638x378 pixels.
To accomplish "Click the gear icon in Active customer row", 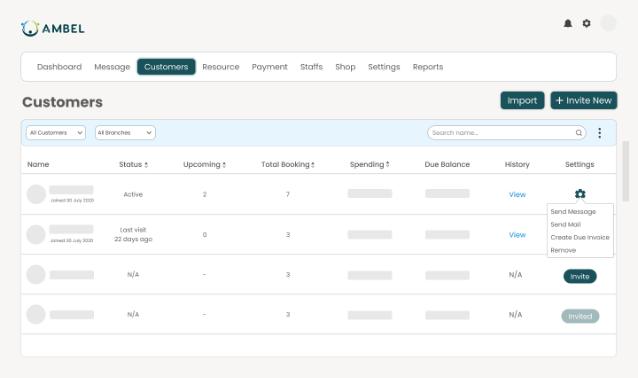I will coord(580,194).
